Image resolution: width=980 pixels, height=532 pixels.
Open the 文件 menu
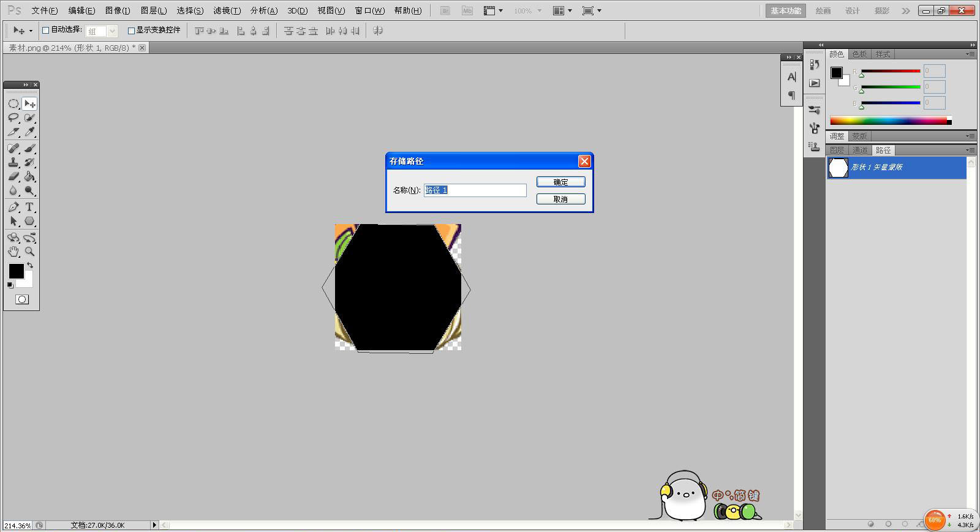click(x=45, y=11)
